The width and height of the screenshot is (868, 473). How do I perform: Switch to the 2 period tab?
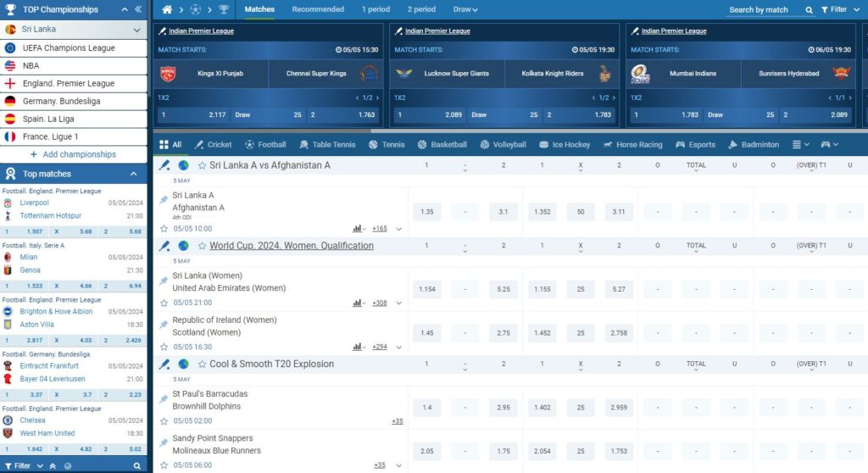[x=421, y=9]
